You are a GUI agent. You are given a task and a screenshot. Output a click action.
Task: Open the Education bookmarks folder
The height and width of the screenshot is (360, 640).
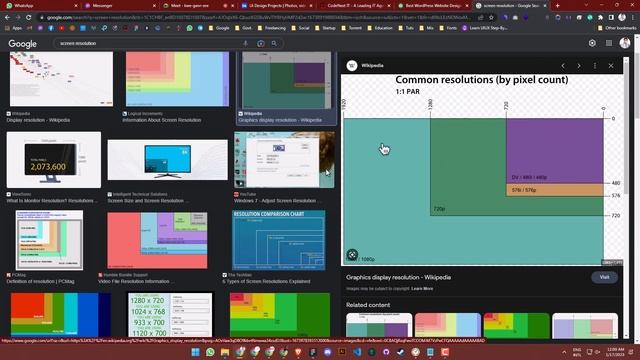click(380, 28)
